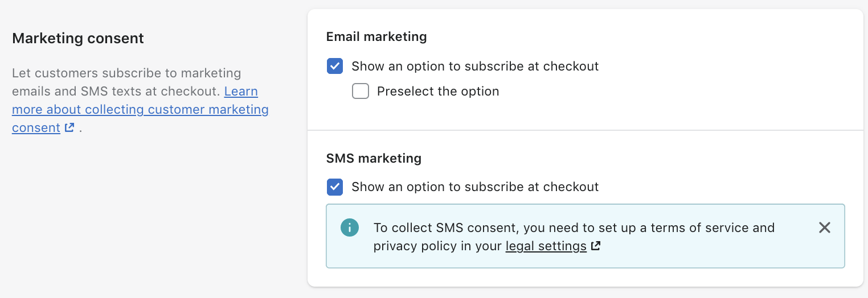Click divider line between Email and SMS sections
868x298 pixels.
[x=586, y=130]
